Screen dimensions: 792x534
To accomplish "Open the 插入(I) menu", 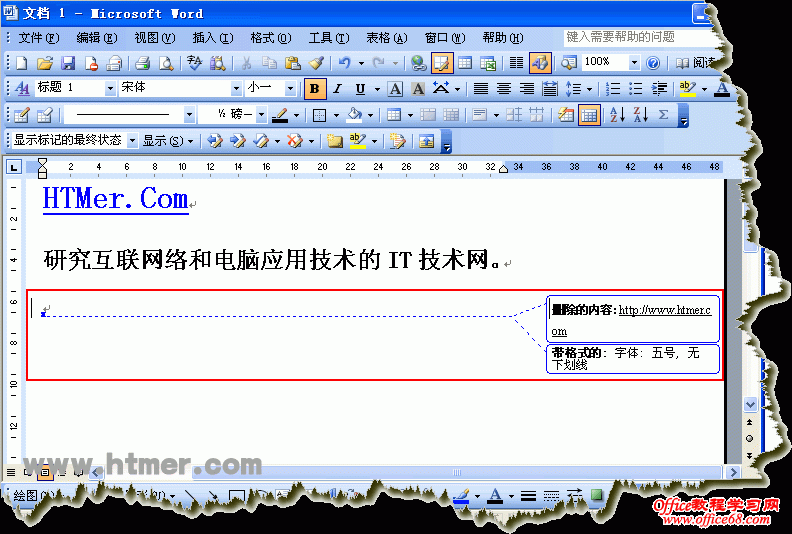I will coord(213,38).
